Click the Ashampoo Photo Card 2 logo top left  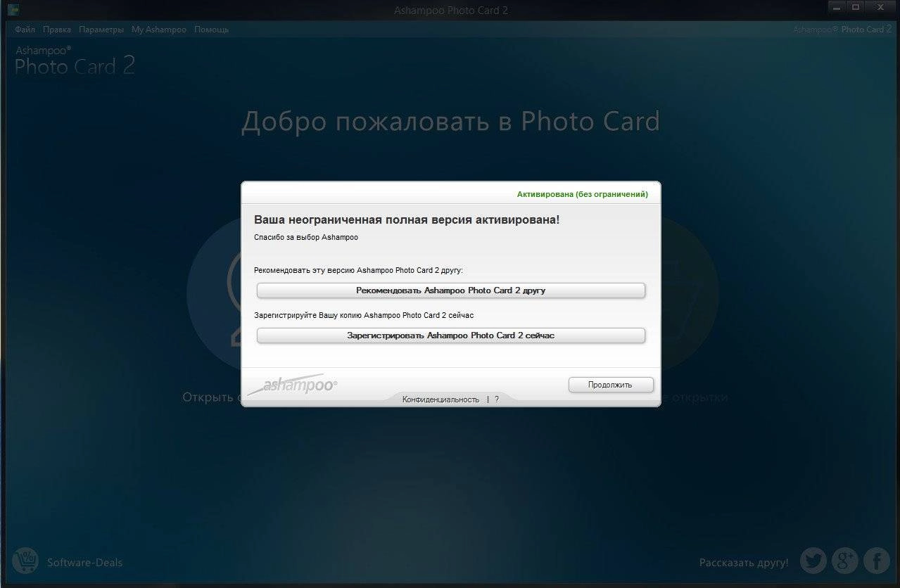[75, 60]
